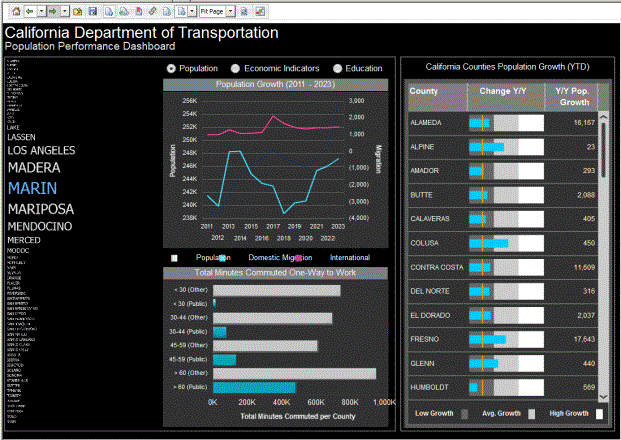
Task: Click the Home icon in the toolbar
Action: pyautogui.click(x=15, y=10)
